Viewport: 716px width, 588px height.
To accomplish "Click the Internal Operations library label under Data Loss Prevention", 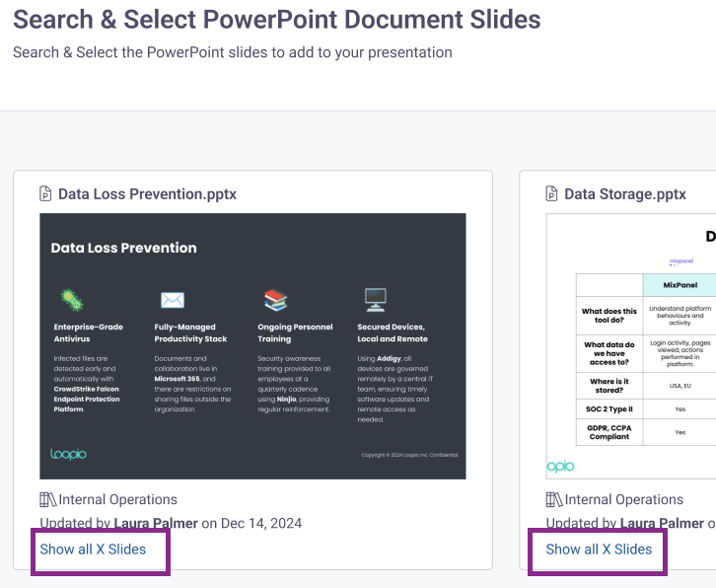I will [117, 499].
